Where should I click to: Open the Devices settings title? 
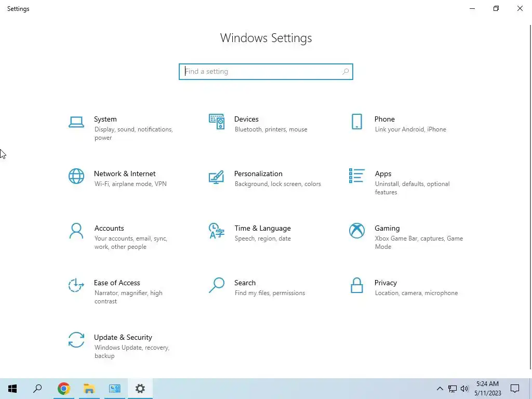tap(246, 119)
